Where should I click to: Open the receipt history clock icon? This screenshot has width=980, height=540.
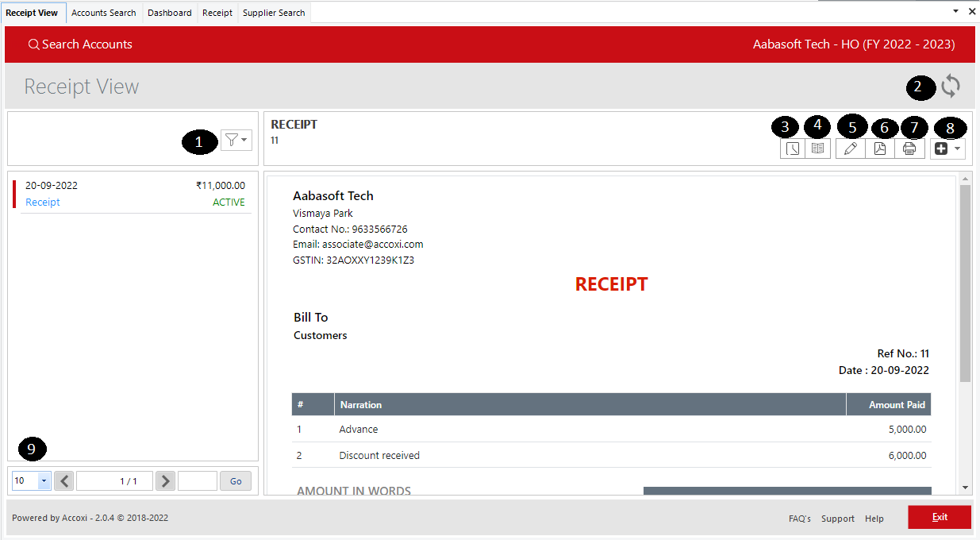point(792,148)
